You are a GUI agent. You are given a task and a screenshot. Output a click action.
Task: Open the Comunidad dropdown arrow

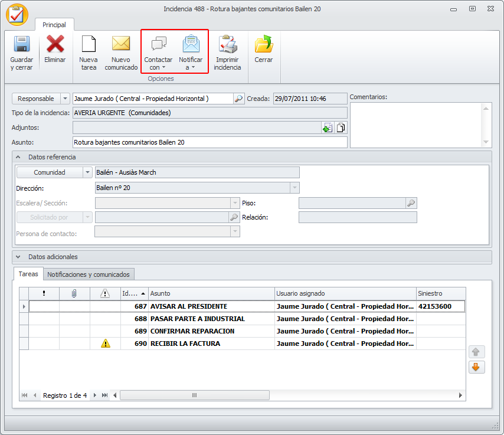click(87, 172)
